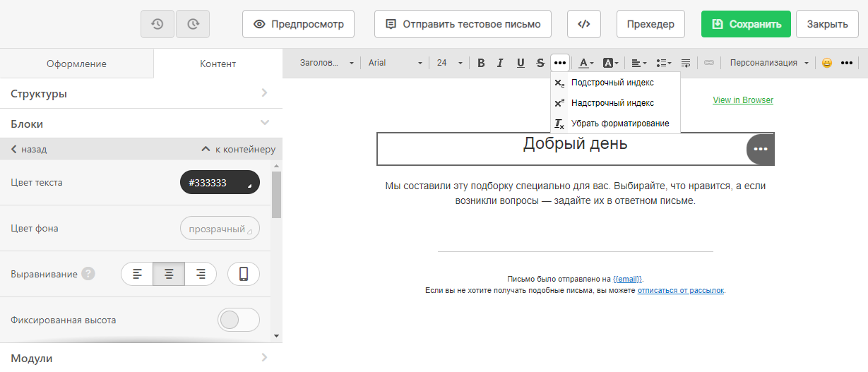Click the отписаться от рассылок link
The image size is (868, 372).
(681, 290)
